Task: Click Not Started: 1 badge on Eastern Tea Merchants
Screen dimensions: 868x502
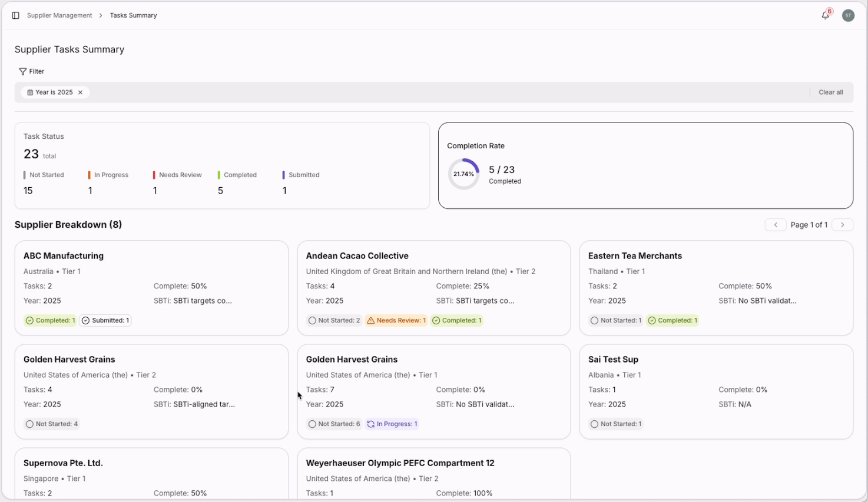Action: pos(616,321)
